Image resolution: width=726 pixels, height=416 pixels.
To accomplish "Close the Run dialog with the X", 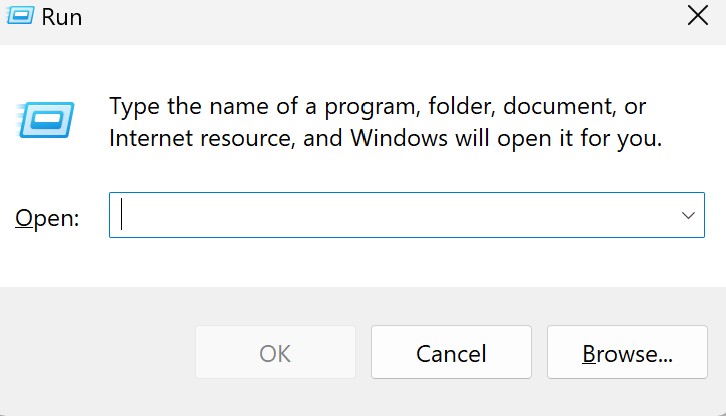I will (x=697, y=16).
